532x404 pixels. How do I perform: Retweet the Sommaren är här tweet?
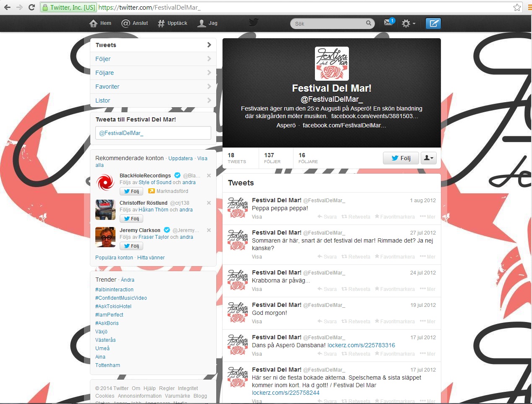click(356, 257)
